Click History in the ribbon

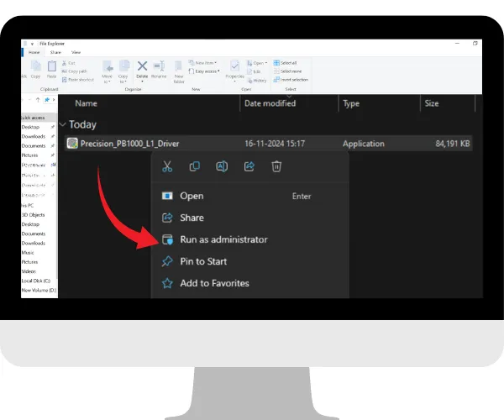[x=257, y=81]
